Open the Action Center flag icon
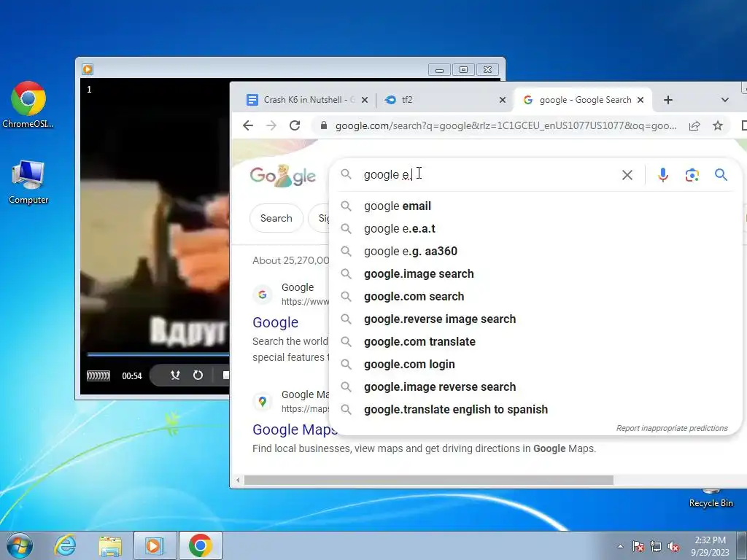Viewport: 747px width, 560px height. click(638, 546)
